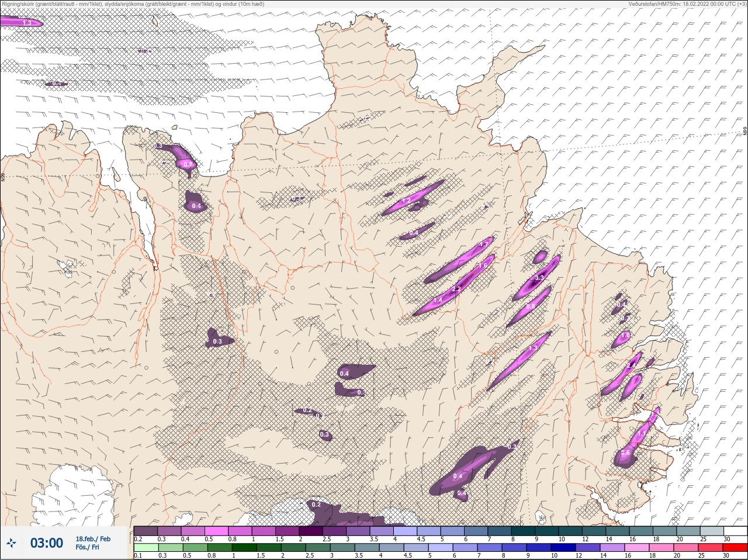
Task: Click the pink upper legend swatch between 0.5 and 0.8
Action: (x=216, y=531)
